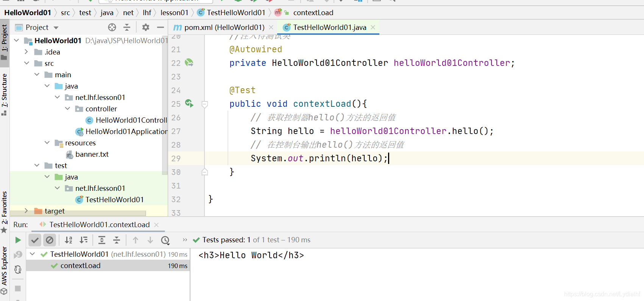644x301 pixels.
Task: Collapse all test results
Action: point(117,240)
